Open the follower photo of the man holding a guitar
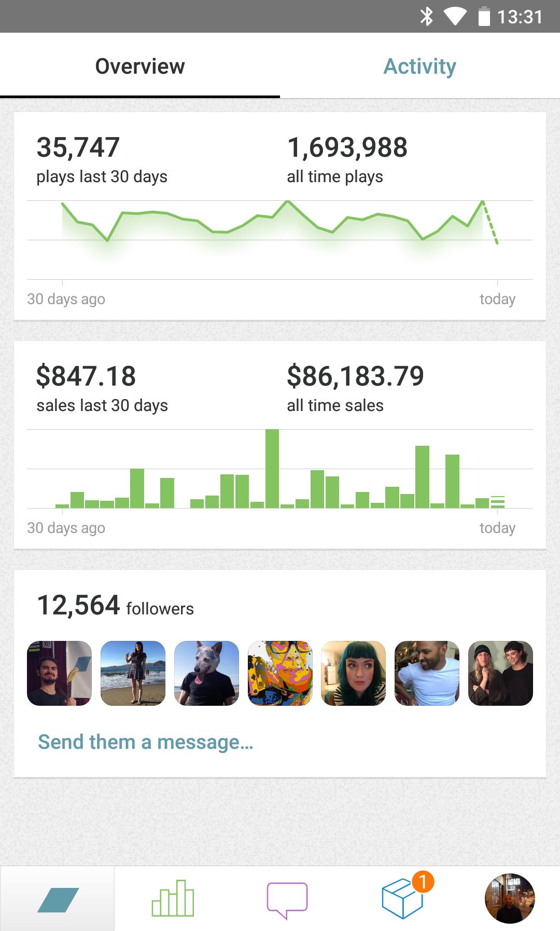The height and width of the screenshot is (931, 560). pos(59,673)
